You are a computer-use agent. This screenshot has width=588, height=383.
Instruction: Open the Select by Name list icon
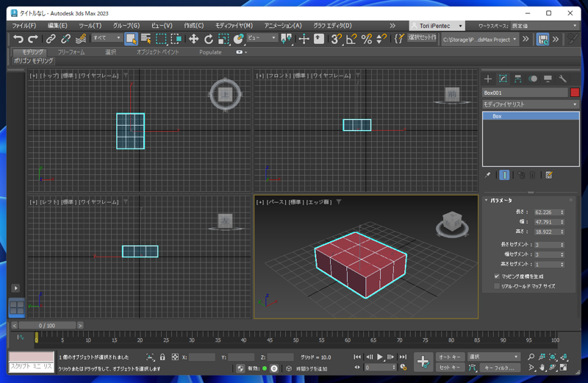(146, 39)
